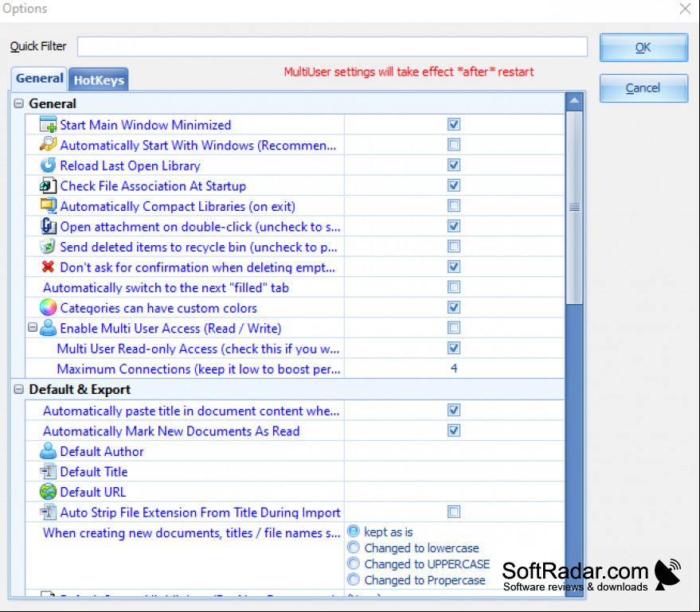Select 'Maximum Connections' row label
700x612 pixels.
[x=198, y=369]
